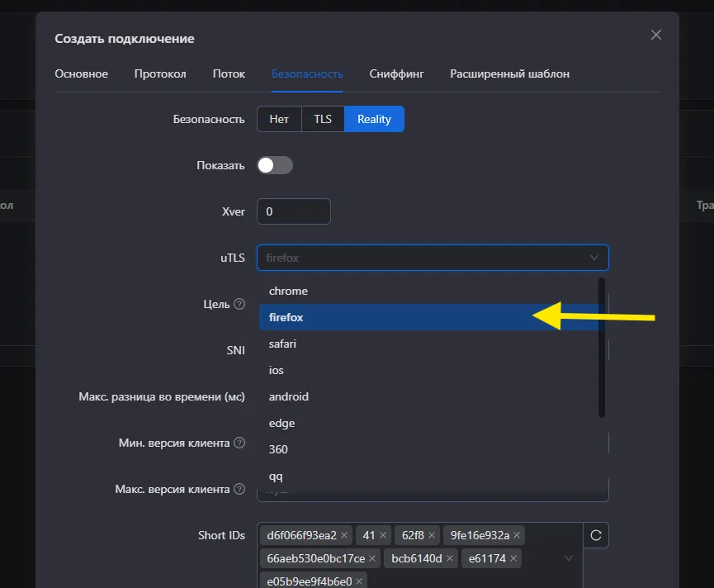The height and width of the screenshot is (588, 714).
Task: Click the Макс. разница во времени label
Action: pos(162,396)
